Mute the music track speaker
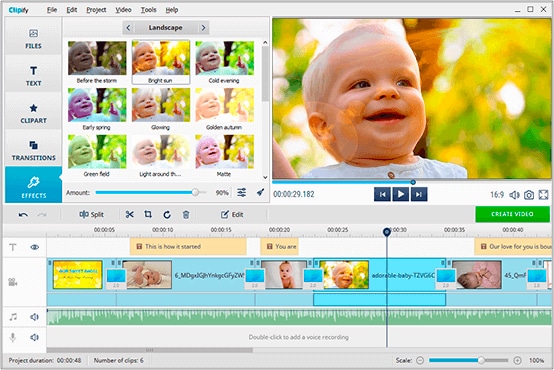This screenshot has width=554, height=370. click(34, 317)
